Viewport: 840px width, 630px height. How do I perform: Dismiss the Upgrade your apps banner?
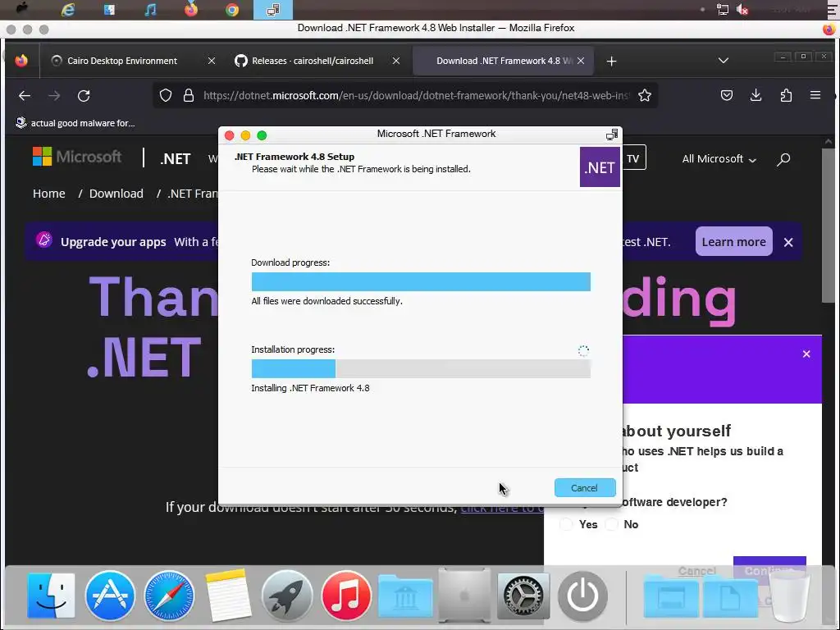788,242
